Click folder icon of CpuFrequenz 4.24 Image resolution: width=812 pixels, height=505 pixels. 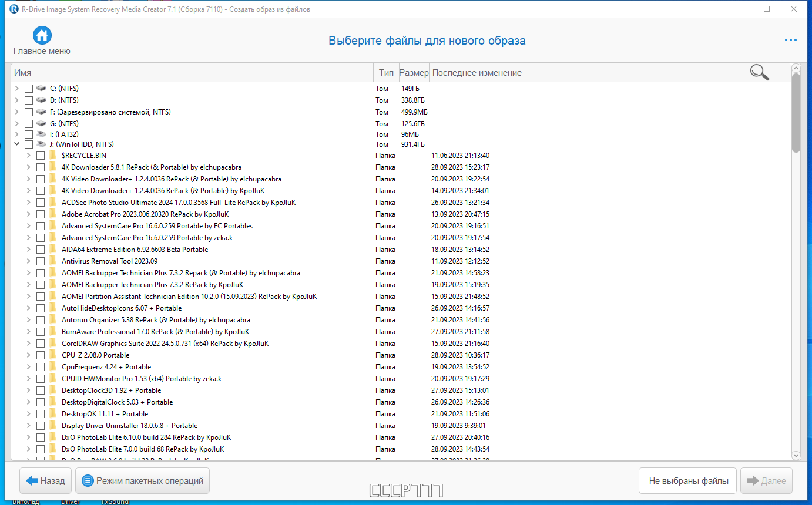53,366
